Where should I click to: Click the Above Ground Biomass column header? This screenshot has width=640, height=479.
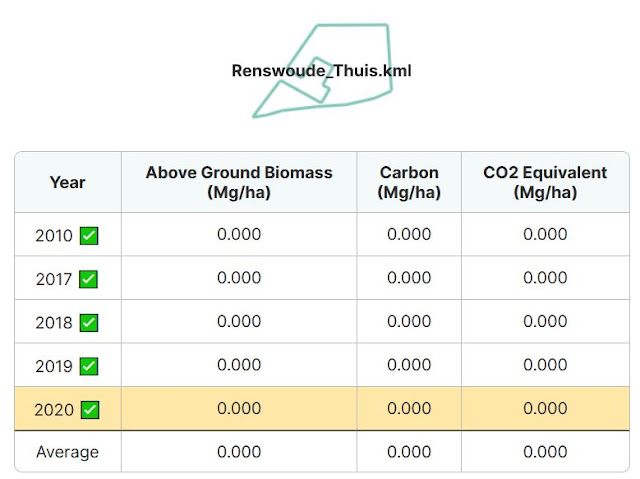click(x=239, y=182)
